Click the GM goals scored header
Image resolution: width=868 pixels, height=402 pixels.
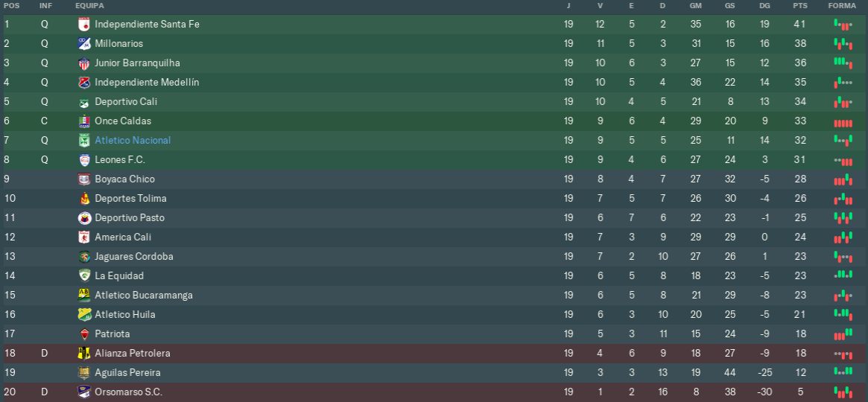tap(696, 5)
